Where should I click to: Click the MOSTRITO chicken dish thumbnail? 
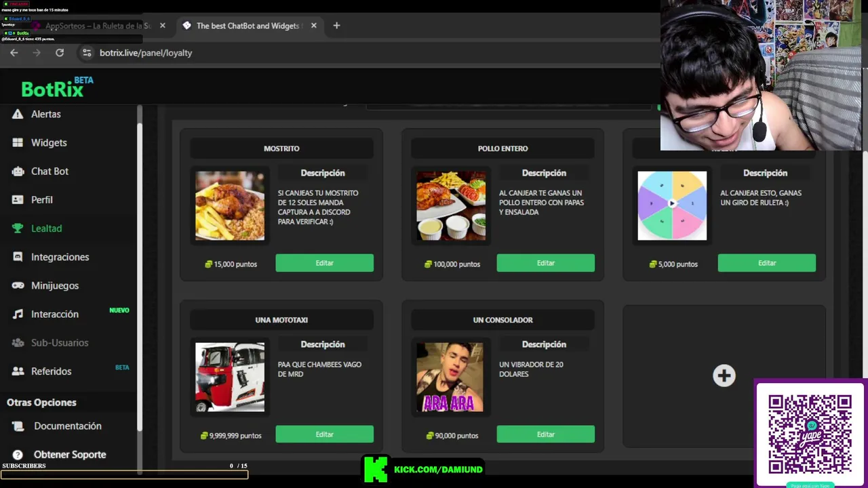click(x=230, y=205)
